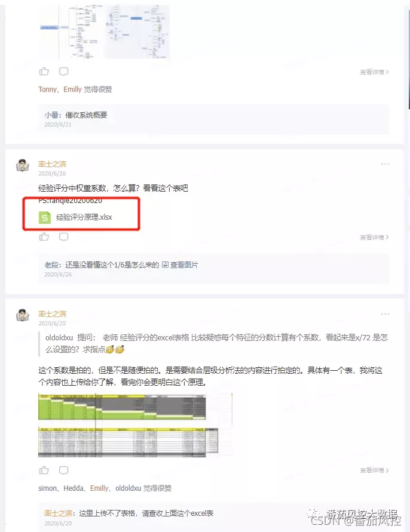The height and width of the screenshot is (532, 410).
Task: Open three-dot menu on oldoldxu reply post
Action: pos(385,314)
